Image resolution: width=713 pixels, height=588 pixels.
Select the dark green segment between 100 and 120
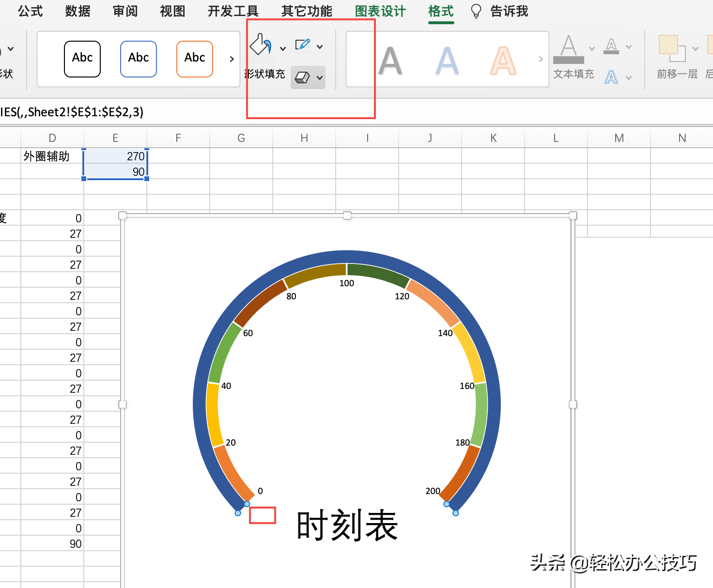tap(378, 274)
